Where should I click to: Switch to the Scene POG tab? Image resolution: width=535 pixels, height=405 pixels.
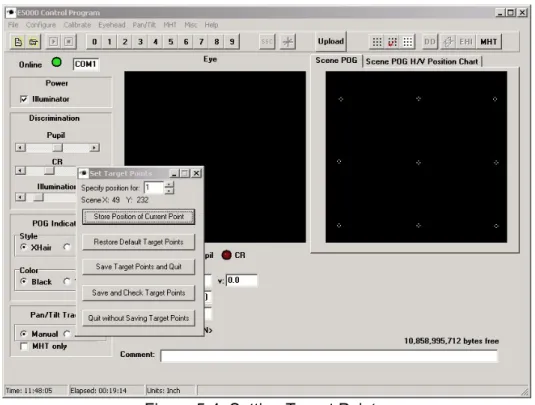click(x=336, y=60)
